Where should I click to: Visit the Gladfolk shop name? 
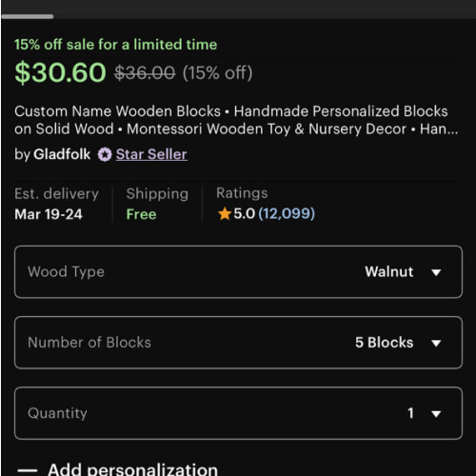(x=62, y=154)
